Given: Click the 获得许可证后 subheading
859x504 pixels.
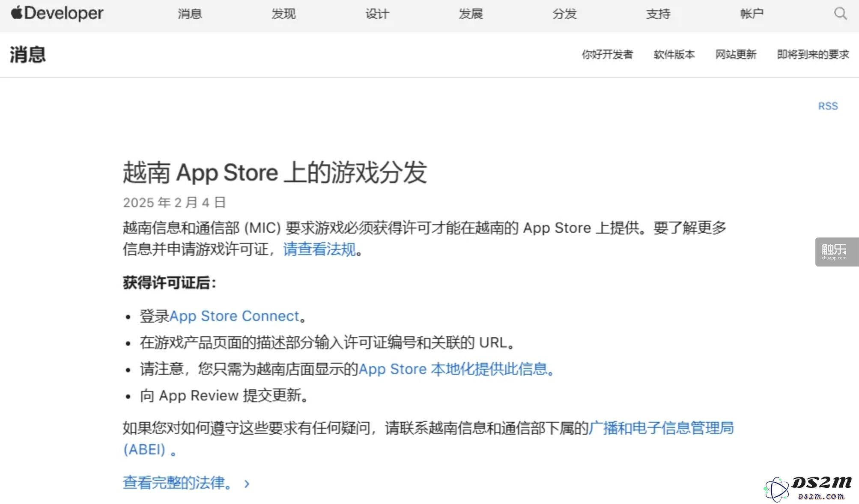Looking at the screenshot, I should tap(170, 283).
